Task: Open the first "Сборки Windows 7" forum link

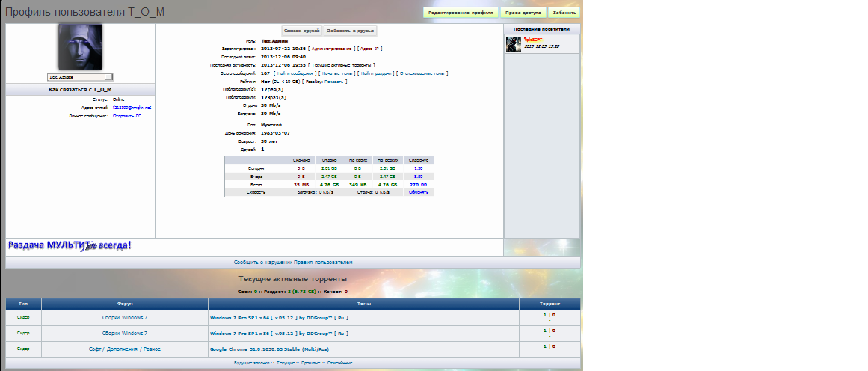Action: click(x=125, y=318)
